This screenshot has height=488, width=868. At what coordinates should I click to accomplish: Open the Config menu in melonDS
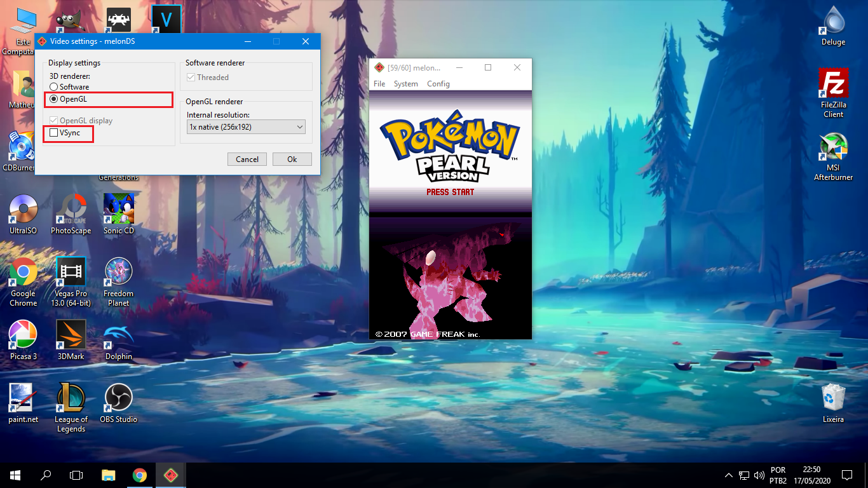click(x=438, y=83)
